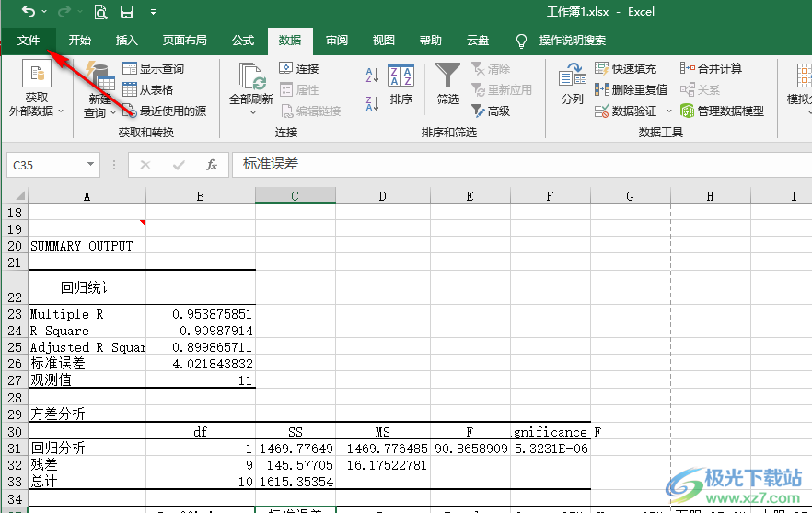Viewport: 812px width, 513px height.
Task: Click the 属性 button
Action: point(299,89)
